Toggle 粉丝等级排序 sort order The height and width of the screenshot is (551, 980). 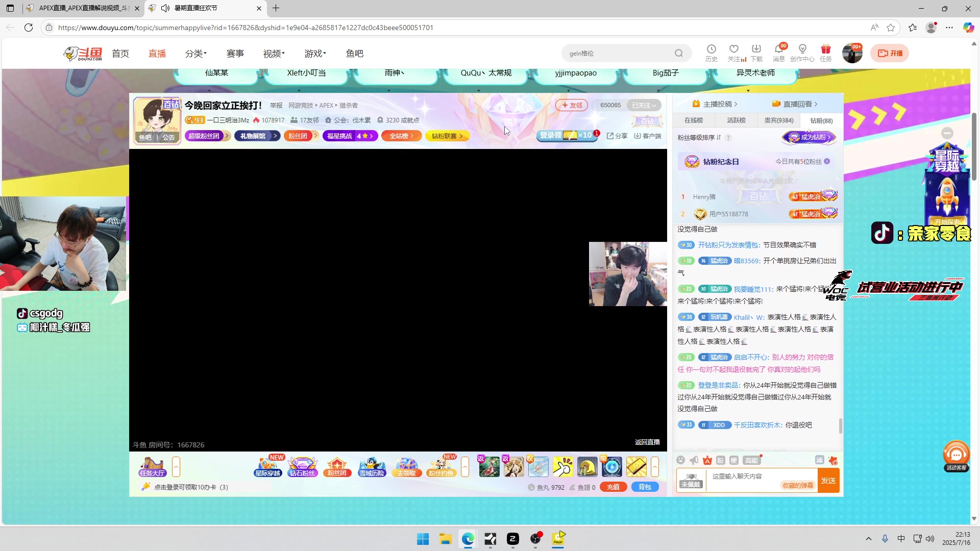[699, 137]
